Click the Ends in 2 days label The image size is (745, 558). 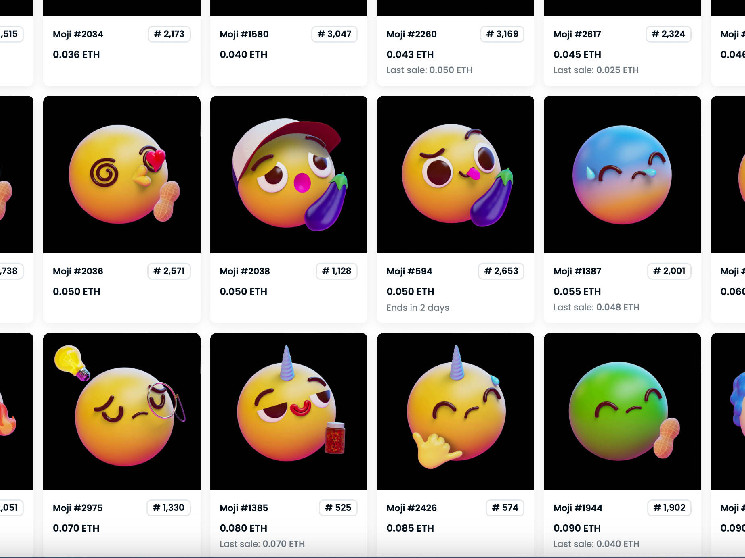point(418,308)
